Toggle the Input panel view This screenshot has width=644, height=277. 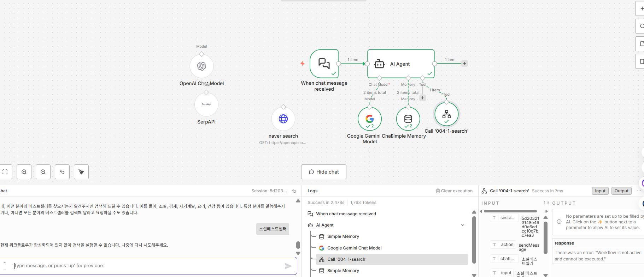coord(600,191)
